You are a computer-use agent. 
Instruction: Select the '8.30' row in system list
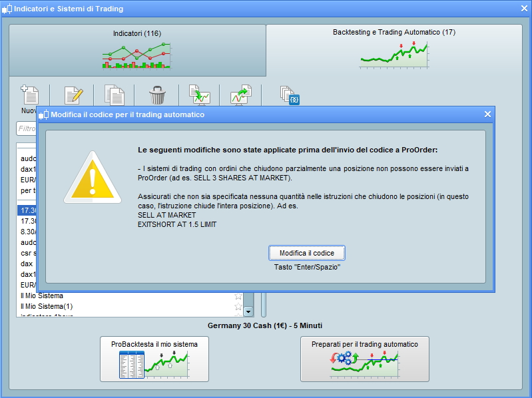[27, 232]
